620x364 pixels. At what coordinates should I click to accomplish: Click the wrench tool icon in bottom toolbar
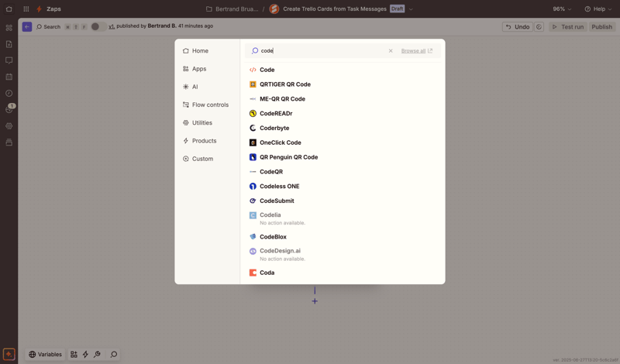click(x=97, y=354)
